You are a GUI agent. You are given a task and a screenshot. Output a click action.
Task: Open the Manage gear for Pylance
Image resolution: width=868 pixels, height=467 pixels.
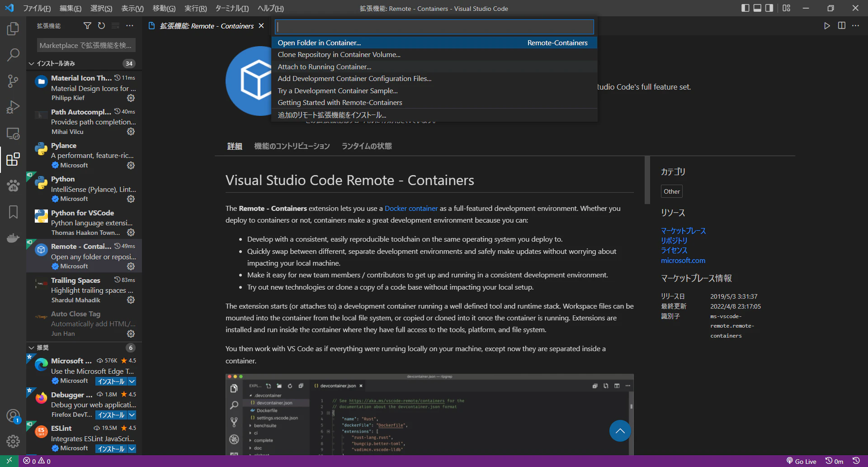point(131,166)
